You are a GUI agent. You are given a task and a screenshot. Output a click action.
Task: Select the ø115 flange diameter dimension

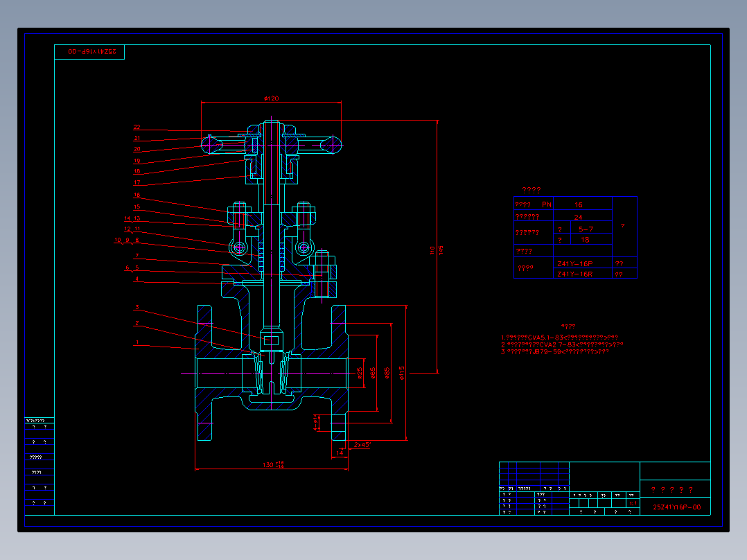[401, 371]
